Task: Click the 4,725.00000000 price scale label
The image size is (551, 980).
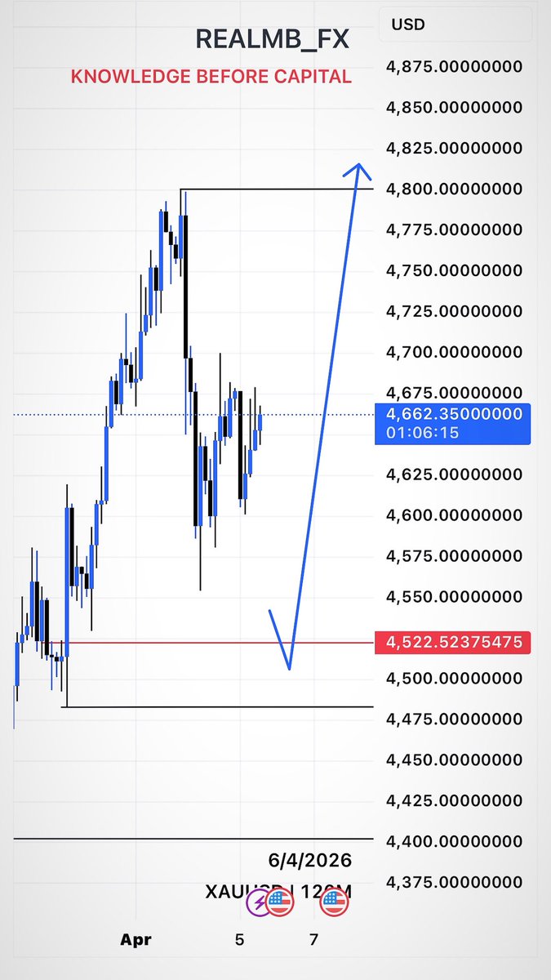Action: (454, 312)
